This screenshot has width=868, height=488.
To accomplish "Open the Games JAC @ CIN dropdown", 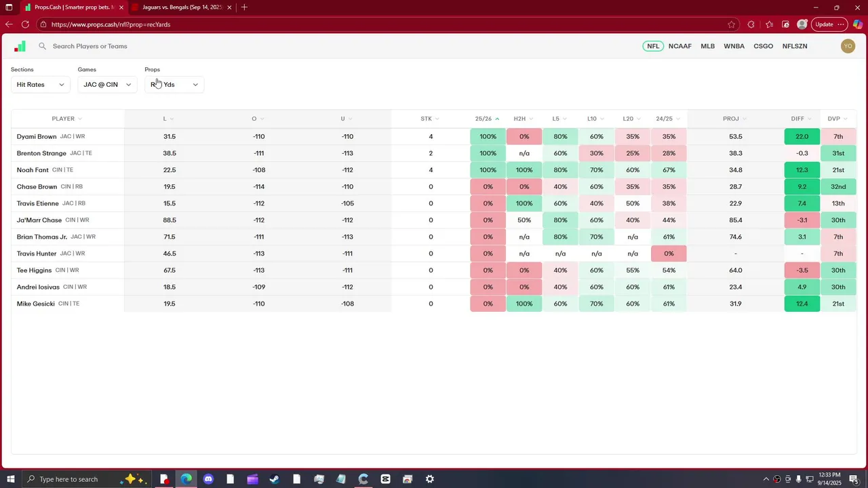I will pyautogui.click(x=107, y=85).
